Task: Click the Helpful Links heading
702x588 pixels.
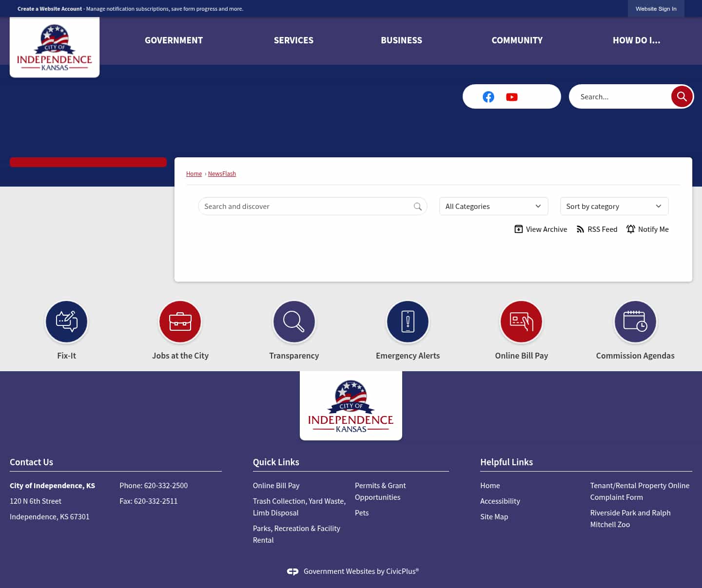Action: (507, 462)
